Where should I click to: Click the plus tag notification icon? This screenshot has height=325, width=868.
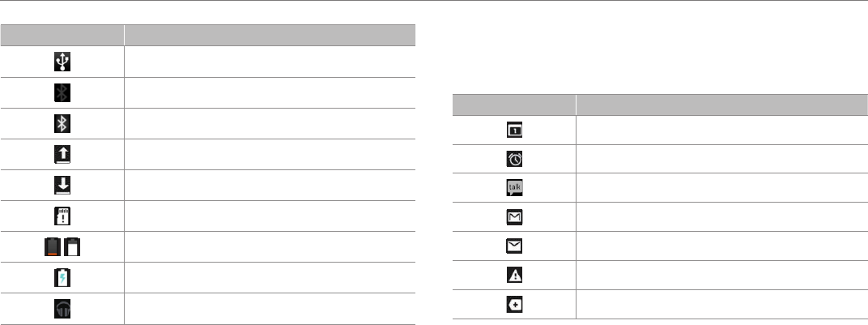[514, 304]
